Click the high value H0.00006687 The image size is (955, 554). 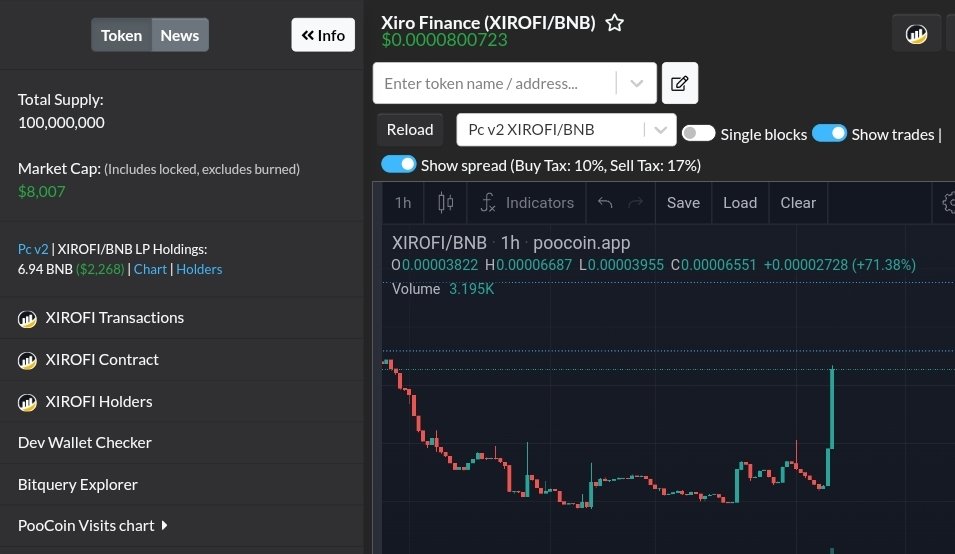[528, 265]
